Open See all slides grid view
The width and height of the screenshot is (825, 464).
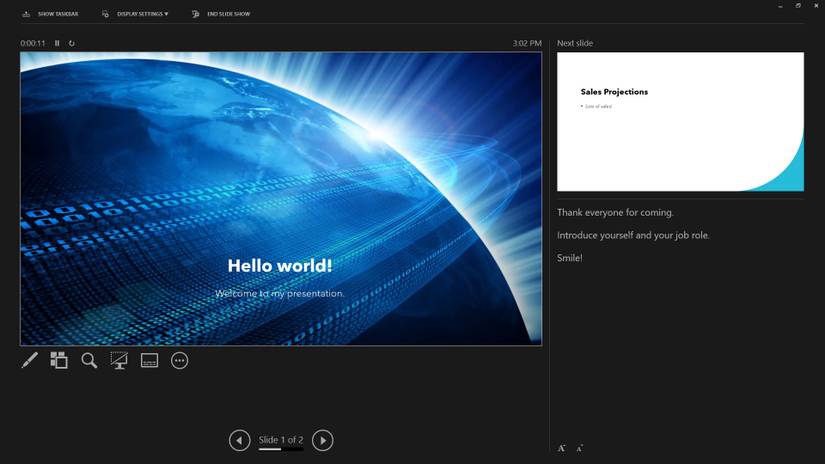click(59, 360)
